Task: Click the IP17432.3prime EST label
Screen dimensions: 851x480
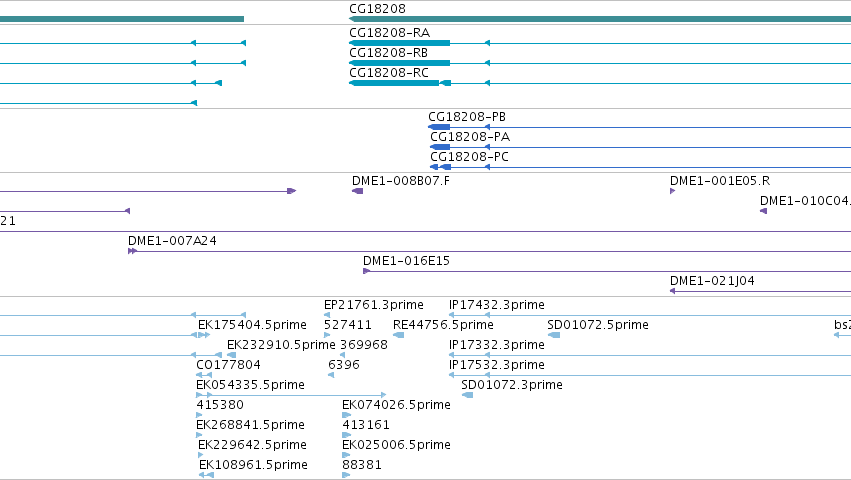Action: [x=497, y=305]
